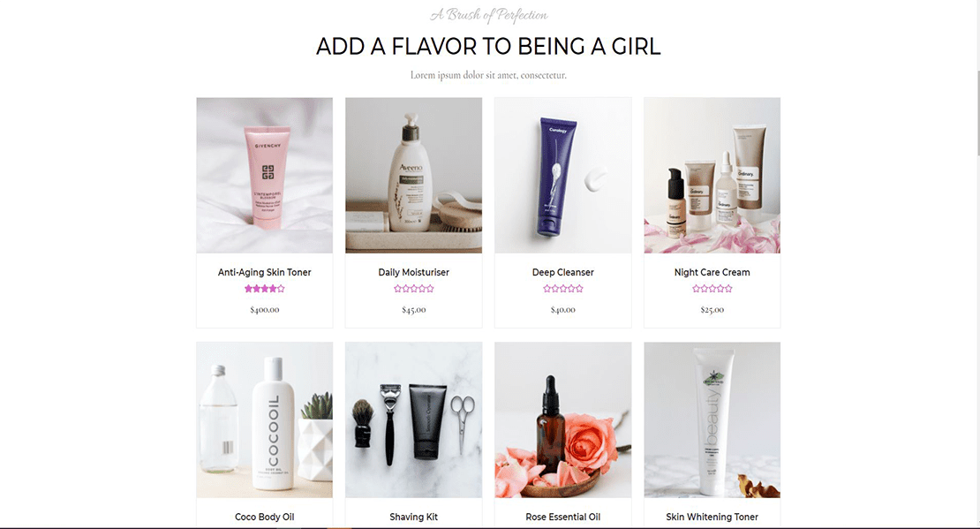Click the Daily Moisturiser title link
980x529 pixels.
pos(414,273)
